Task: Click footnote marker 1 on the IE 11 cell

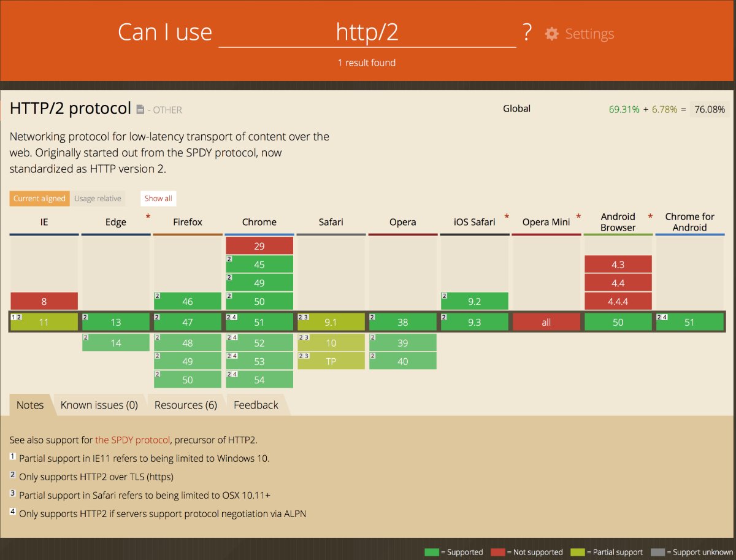Action: click(x=15, y=316)
